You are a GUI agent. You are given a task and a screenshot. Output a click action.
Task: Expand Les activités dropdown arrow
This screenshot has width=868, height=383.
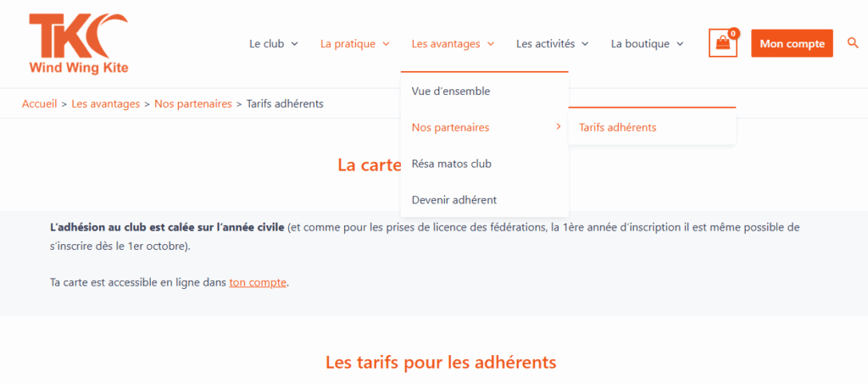(585, 44)
